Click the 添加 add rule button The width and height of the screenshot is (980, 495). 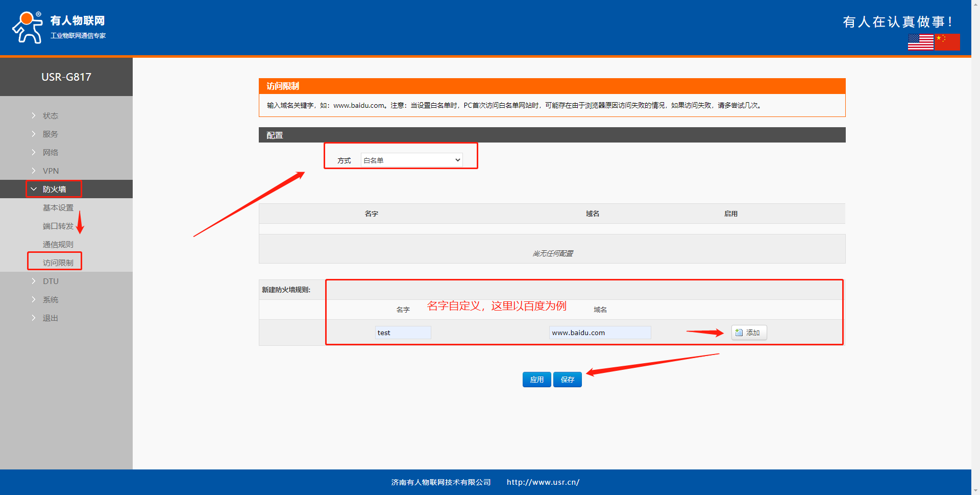pos(748,333)
